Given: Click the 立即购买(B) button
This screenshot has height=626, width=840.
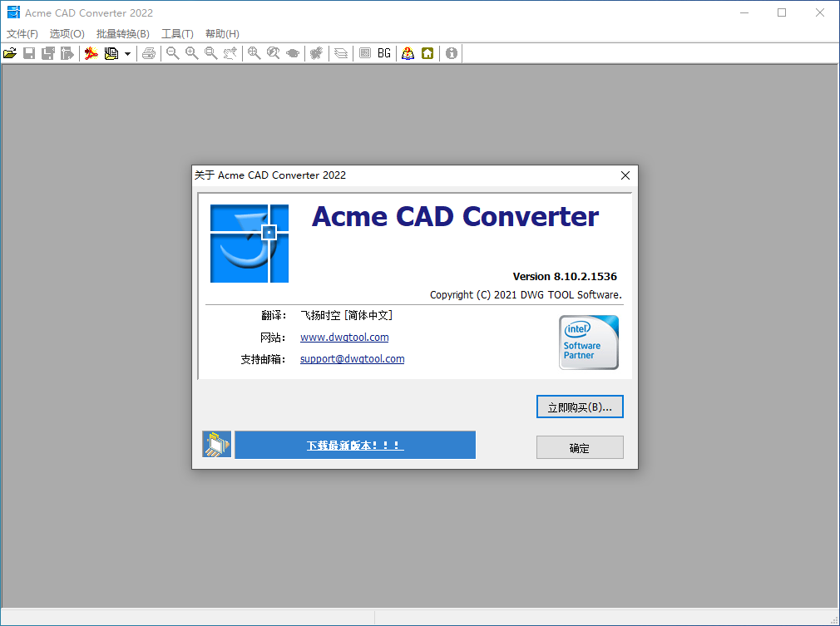Looking at the screenshot, I should click(579, 407).
